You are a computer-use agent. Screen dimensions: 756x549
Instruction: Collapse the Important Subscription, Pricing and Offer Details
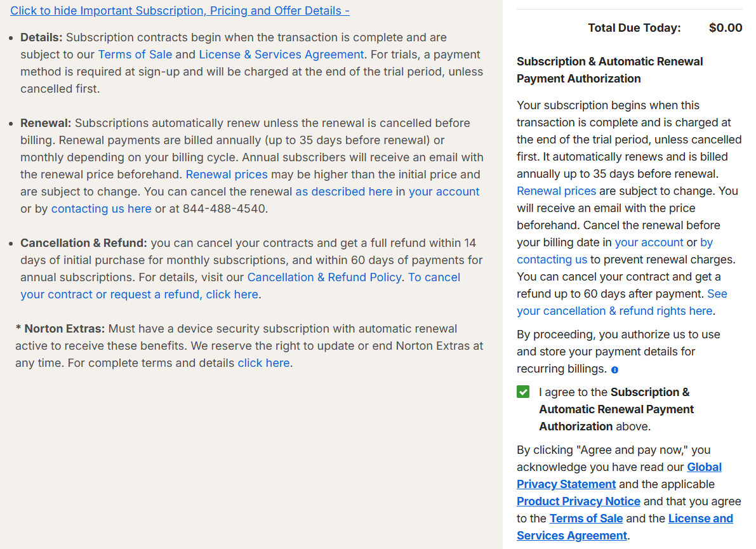(180, 11)
